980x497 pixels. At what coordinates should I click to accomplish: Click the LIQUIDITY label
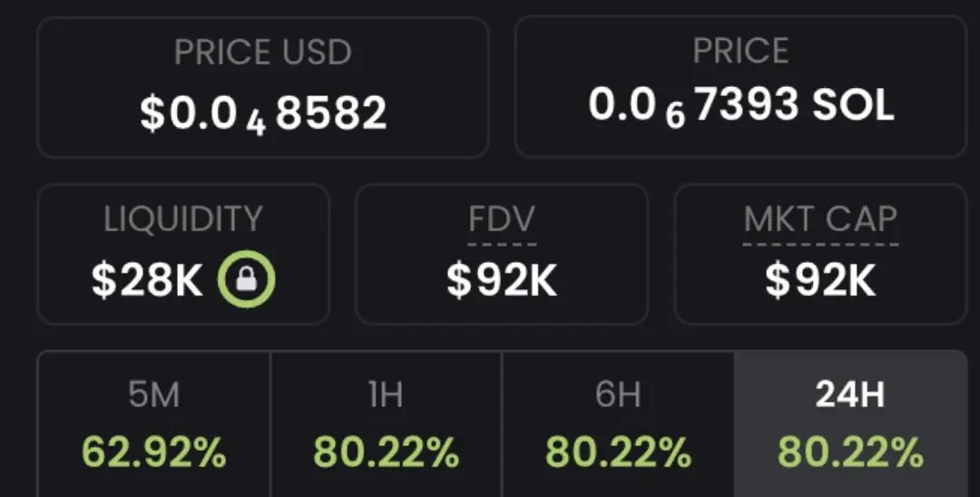(x=182, y=219)
